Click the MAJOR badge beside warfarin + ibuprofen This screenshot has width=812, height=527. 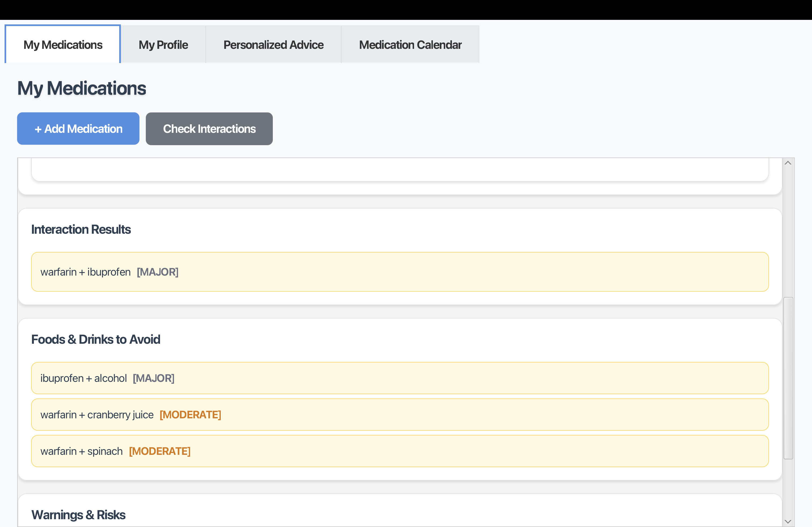coord(158,272)
